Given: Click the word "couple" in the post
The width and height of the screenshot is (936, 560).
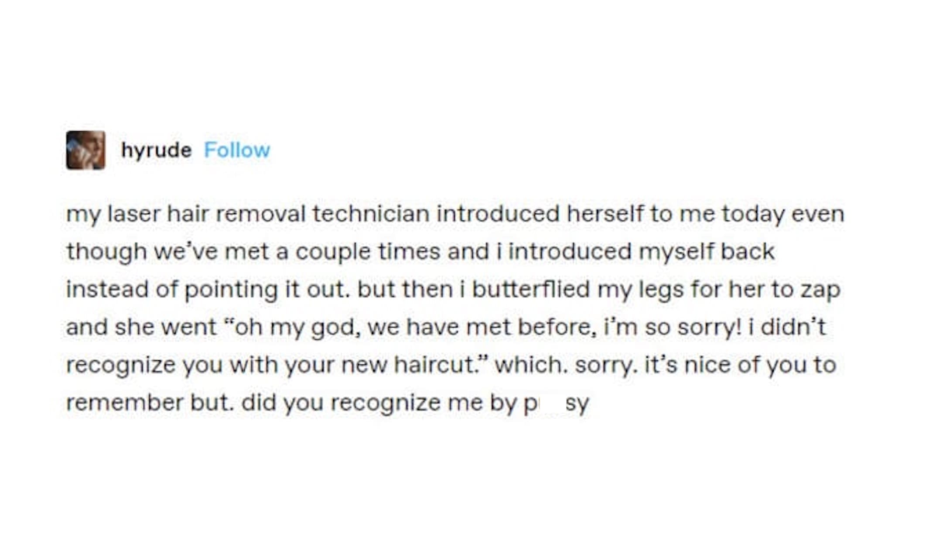Looking at the screenshot, I should click(333, 252).
